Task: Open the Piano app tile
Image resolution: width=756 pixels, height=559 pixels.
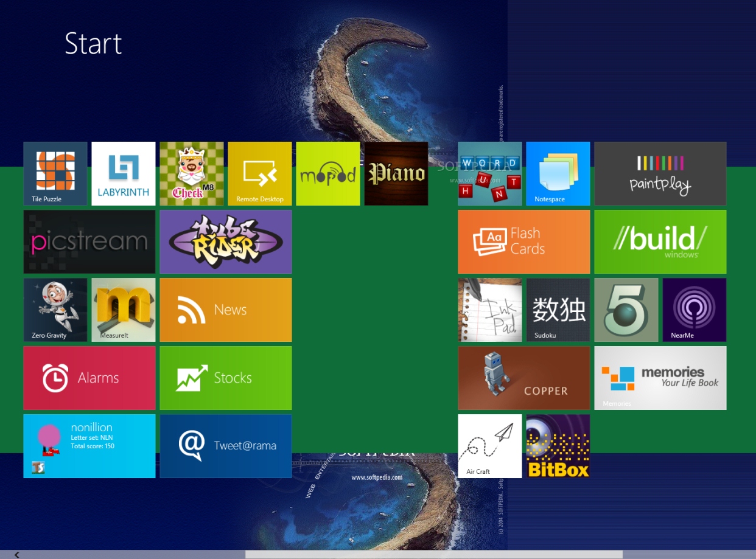Action: (396, 173)
